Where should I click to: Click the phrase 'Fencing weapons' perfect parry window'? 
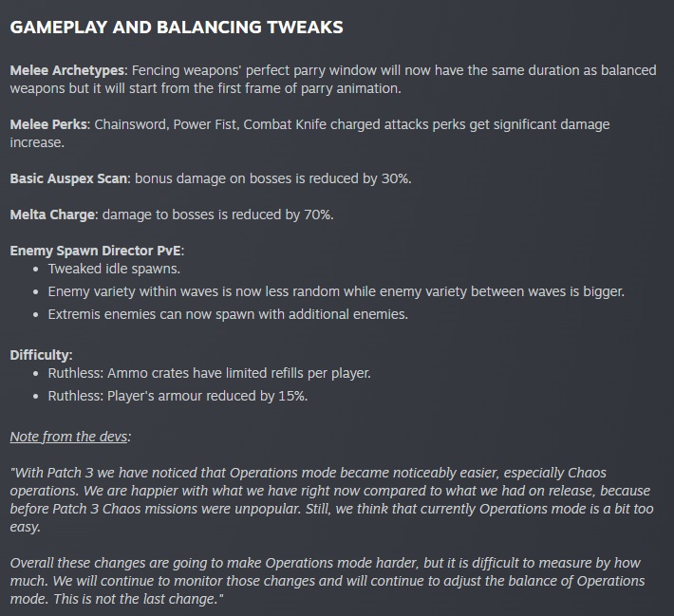pyautogui.click(x=254, y=70)
